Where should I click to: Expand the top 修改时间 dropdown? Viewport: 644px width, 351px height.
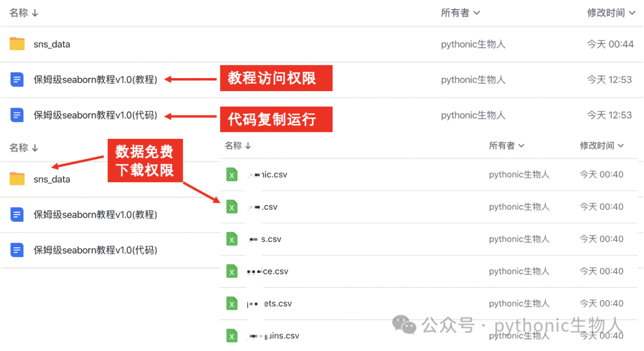point(611,13)
